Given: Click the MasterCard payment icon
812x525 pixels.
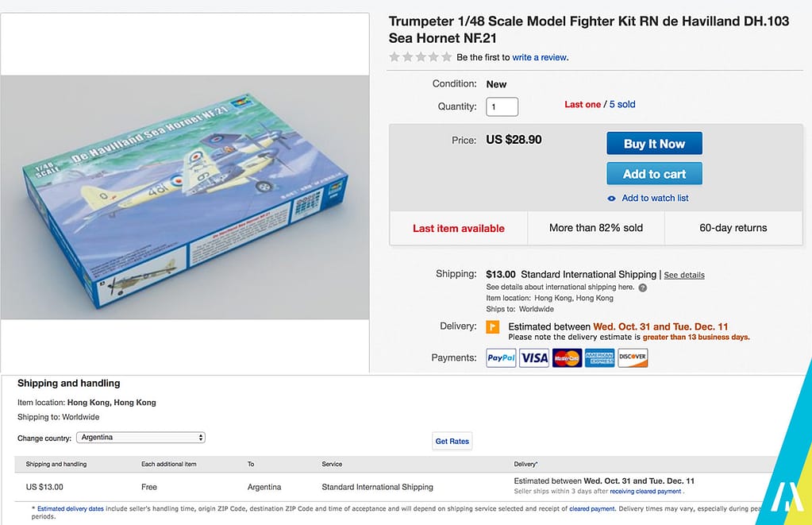Looking at the screenshot, I should pos(567,357).
